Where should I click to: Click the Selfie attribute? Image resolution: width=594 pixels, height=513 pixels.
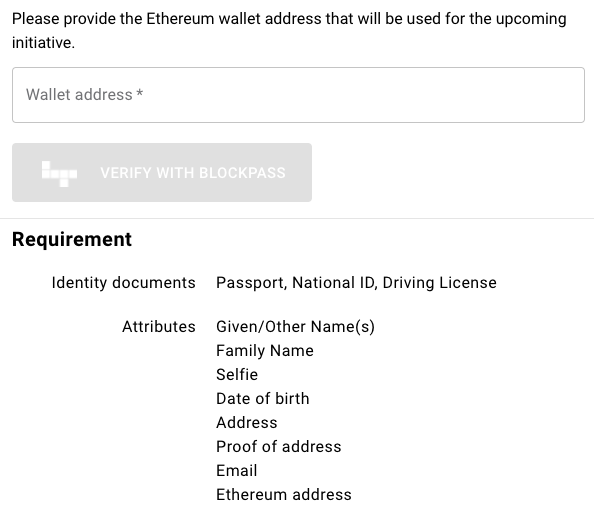[237, 375]
